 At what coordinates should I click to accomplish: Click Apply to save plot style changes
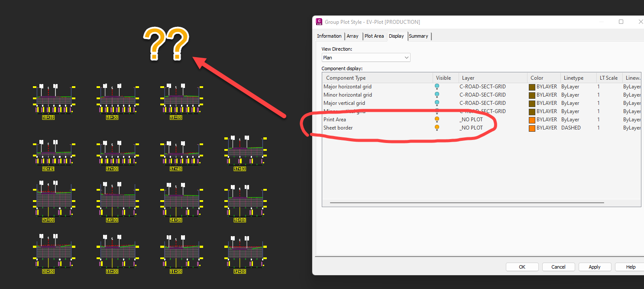[x=595, y=266]
